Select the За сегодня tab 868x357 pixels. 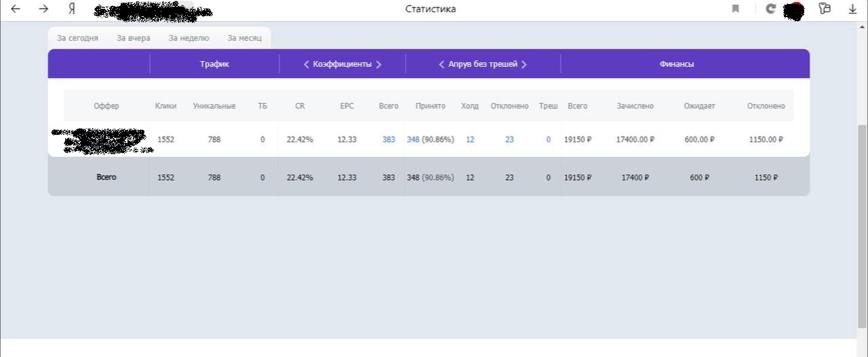click(x=77, y=38)
